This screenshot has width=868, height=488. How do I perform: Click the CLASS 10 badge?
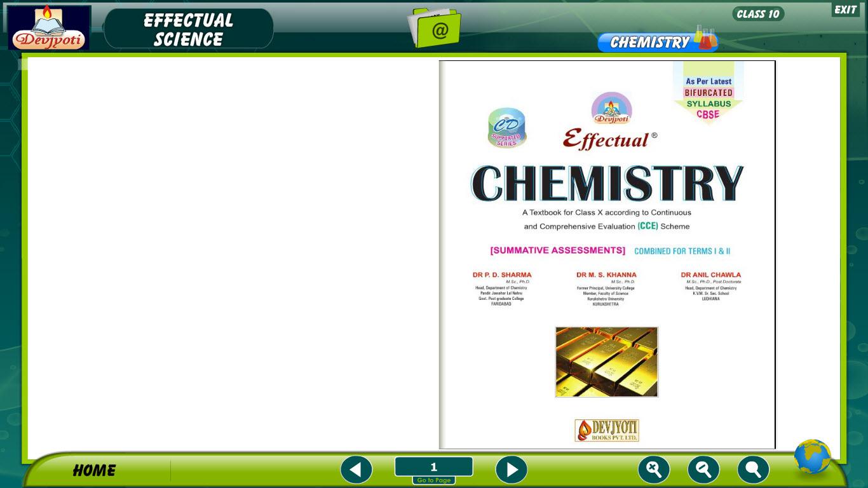pos(758,14)
